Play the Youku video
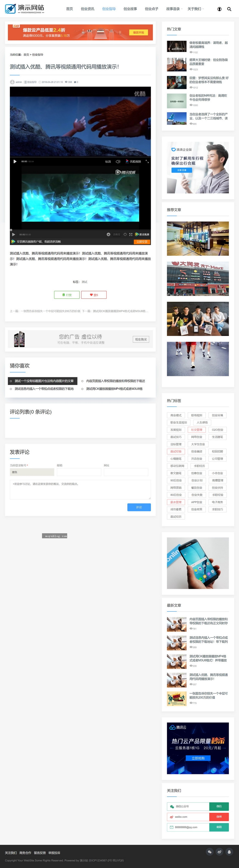This screenshot has width=239, height=868. tap(15, 161)
